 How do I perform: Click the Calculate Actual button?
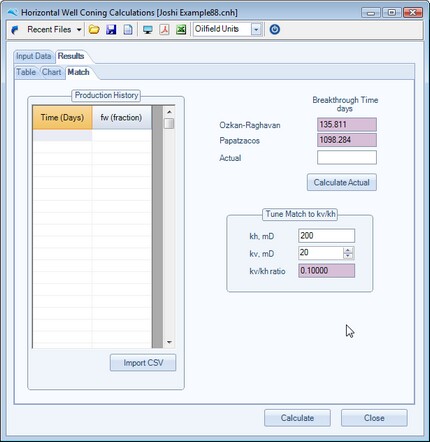click(x=342, y=182)
